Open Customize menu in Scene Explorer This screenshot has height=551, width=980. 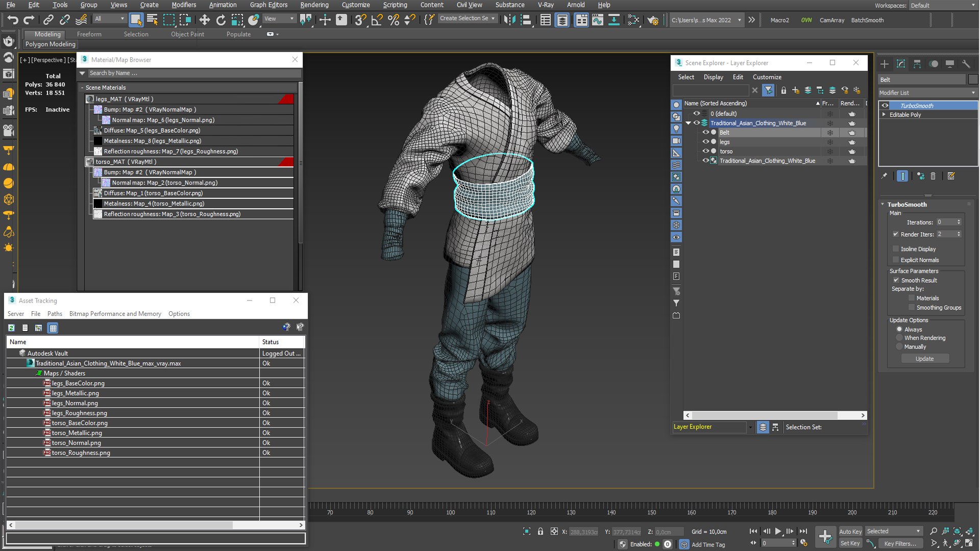(x=767, y=77)
